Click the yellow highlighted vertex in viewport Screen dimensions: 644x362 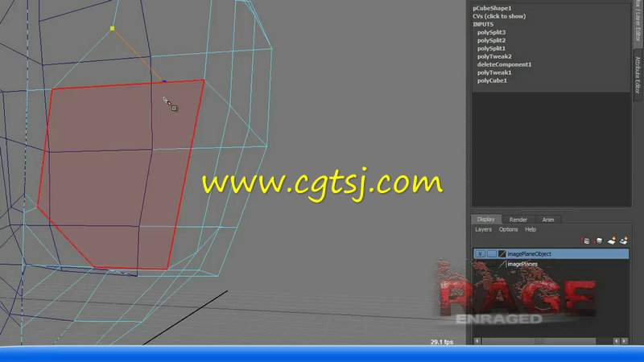(x=112, y=28)
